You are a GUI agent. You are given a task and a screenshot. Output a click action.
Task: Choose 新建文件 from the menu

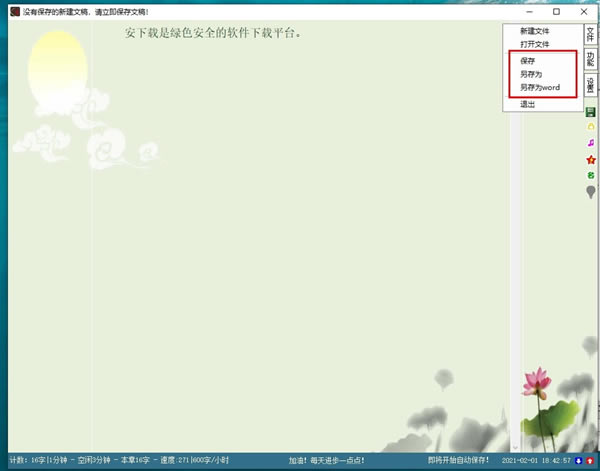click(x=535, y=31)
